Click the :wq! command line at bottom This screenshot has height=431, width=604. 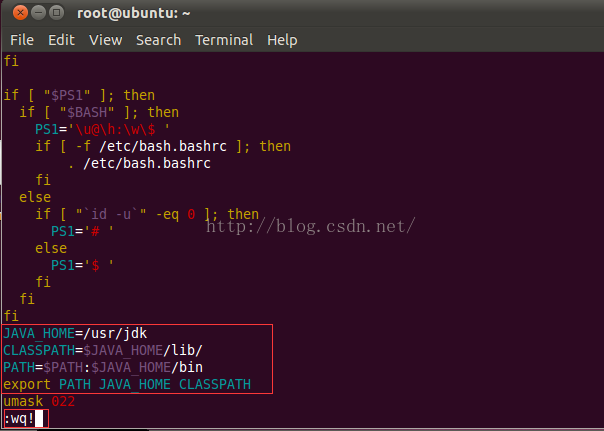click(x=20, y=419)
